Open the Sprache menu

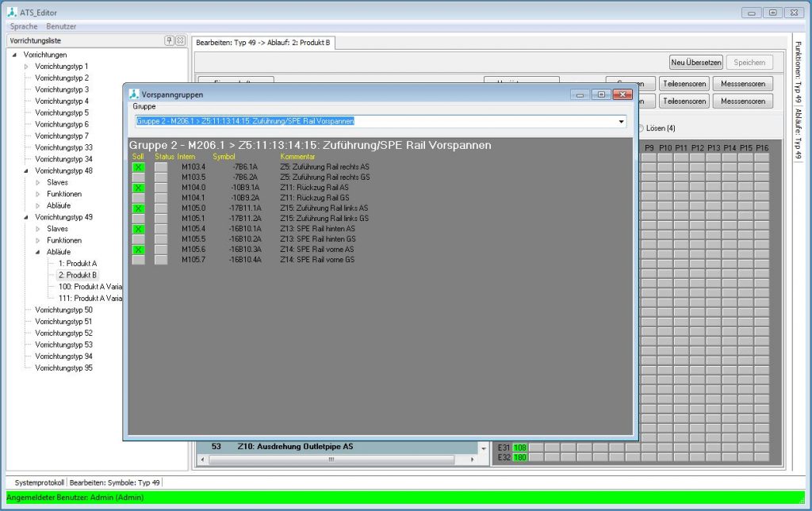coord(24,26)
